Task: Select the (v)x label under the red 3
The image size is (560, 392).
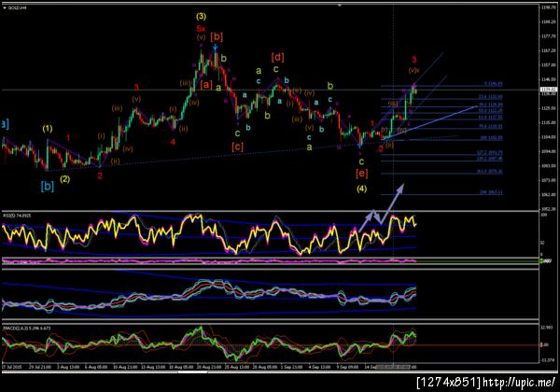Action: coord(413,70)
